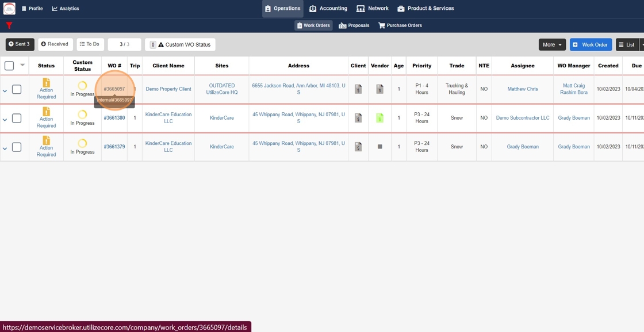Image resolution: width=644 pixels, height=332 pixels.
Task: Expand row of work order #3661380
Action: pos(5,120)
